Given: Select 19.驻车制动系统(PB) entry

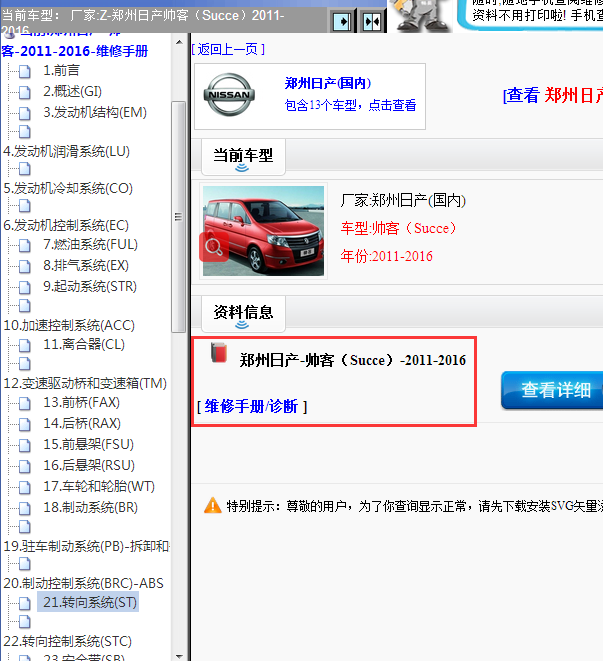Looking at the screenshot, I should pyautogui.click(x=86, y=546).
